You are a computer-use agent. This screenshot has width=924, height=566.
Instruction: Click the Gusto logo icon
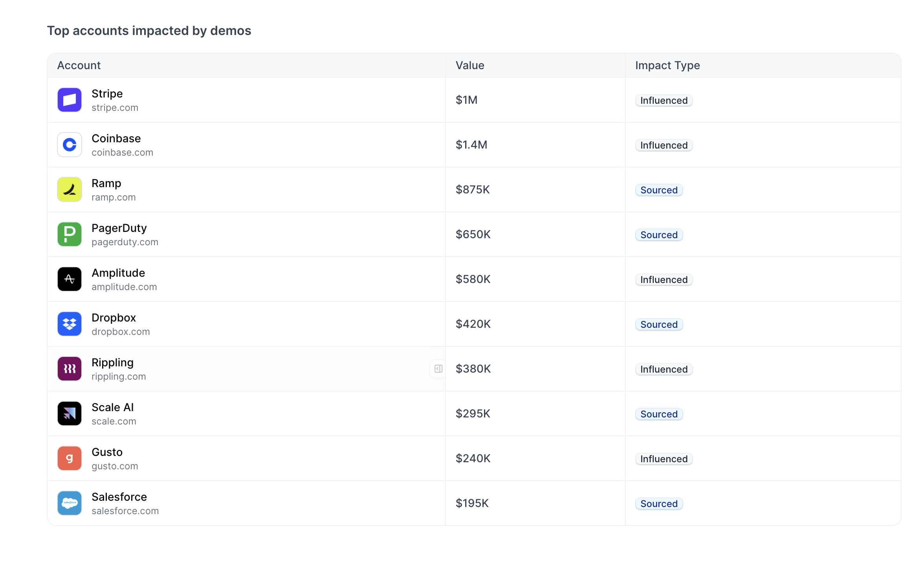pyautogui.click(x=69, y=458)
